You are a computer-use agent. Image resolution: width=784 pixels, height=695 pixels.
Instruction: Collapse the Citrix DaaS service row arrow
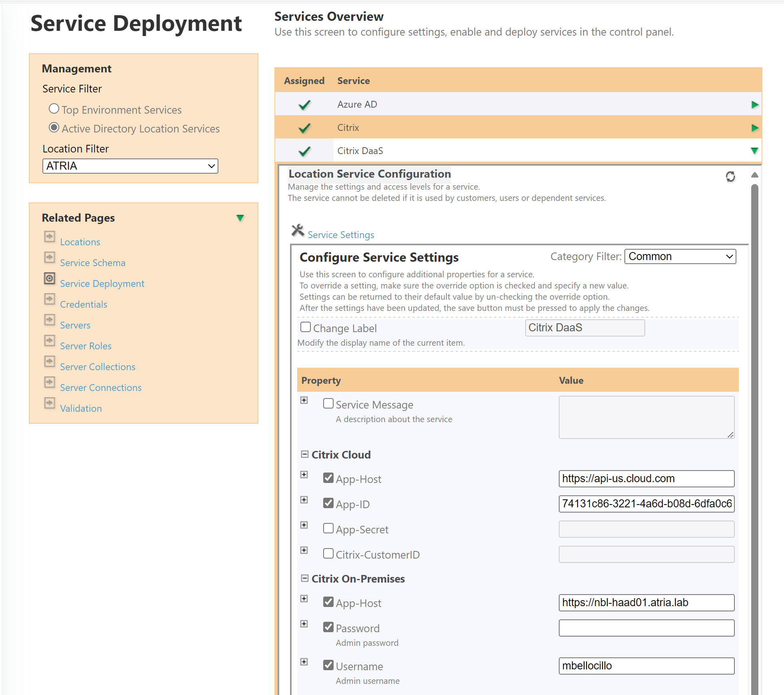coord(755,151)
